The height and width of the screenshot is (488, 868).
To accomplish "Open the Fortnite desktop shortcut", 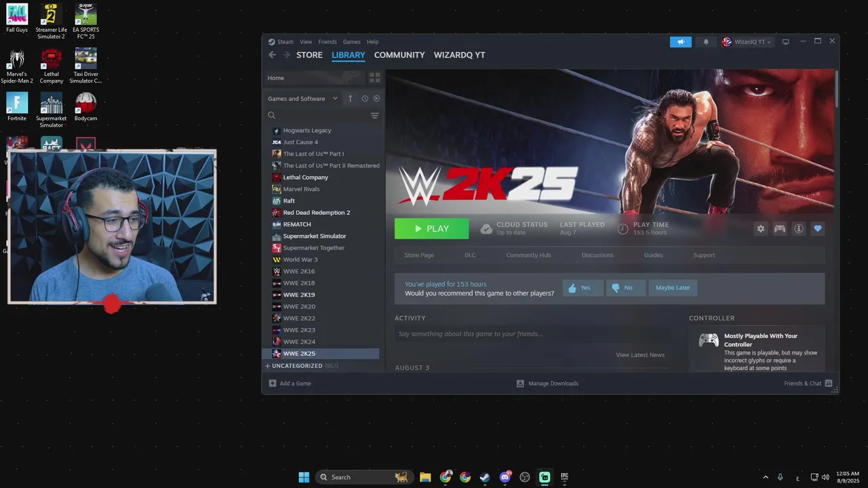I will tap(17, 108).
